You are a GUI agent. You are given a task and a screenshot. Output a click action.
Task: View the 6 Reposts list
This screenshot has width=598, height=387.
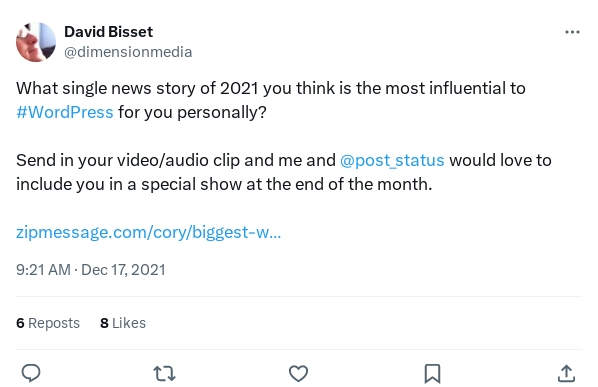tap(48, 323)
